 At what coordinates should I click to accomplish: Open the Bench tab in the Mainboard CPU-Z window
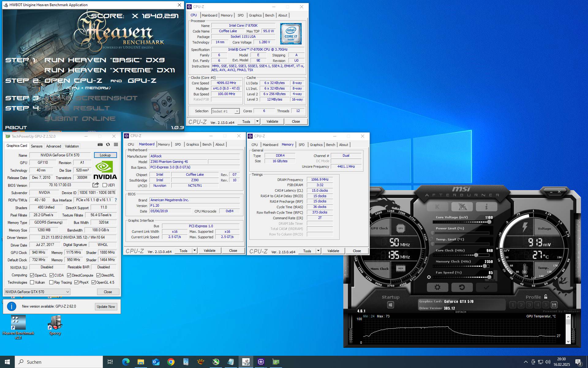click(207, 144)
